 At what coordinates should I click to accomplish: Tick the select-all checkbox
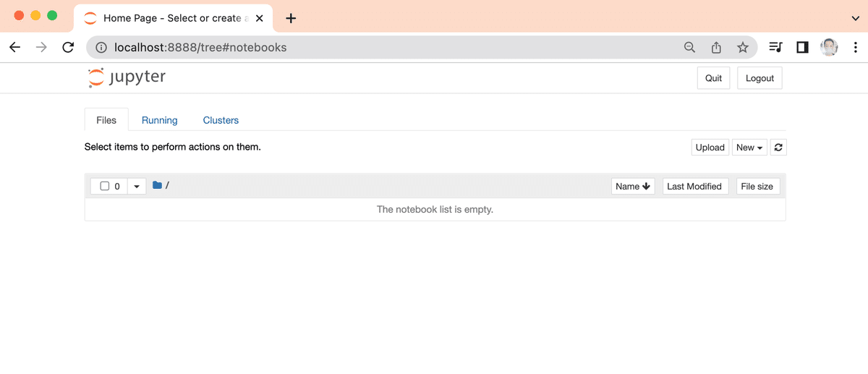[105, 186]
